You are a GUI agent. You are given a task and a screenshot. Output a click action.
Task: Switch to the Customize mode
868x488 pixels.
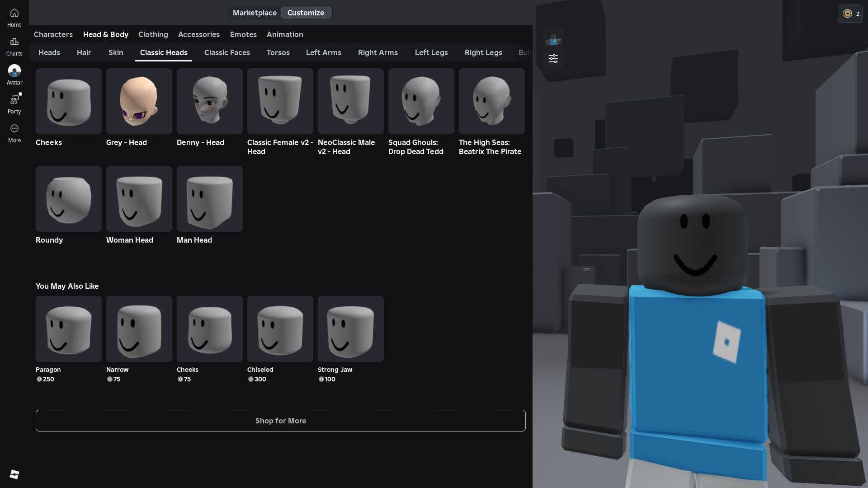(306, 13)
